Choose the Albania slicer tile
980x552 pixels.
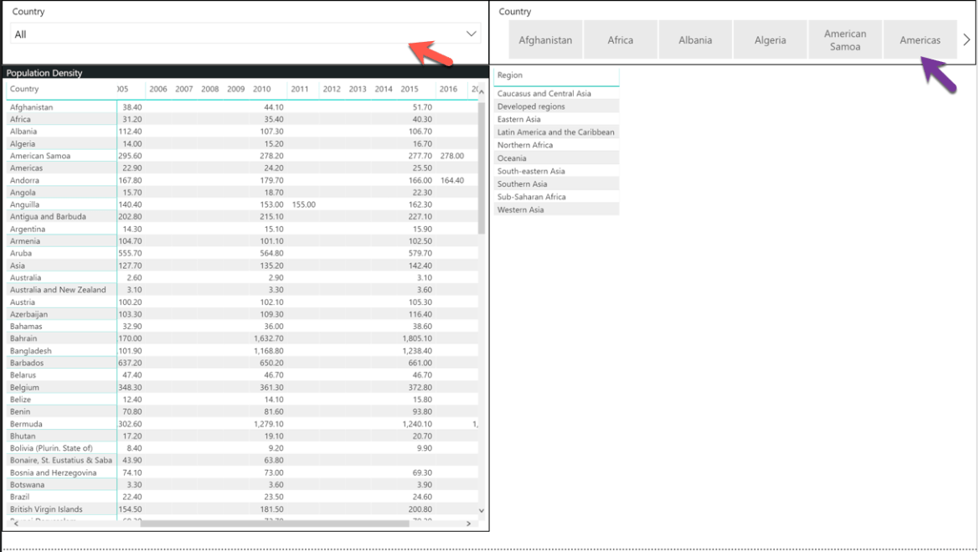point(695,40)
